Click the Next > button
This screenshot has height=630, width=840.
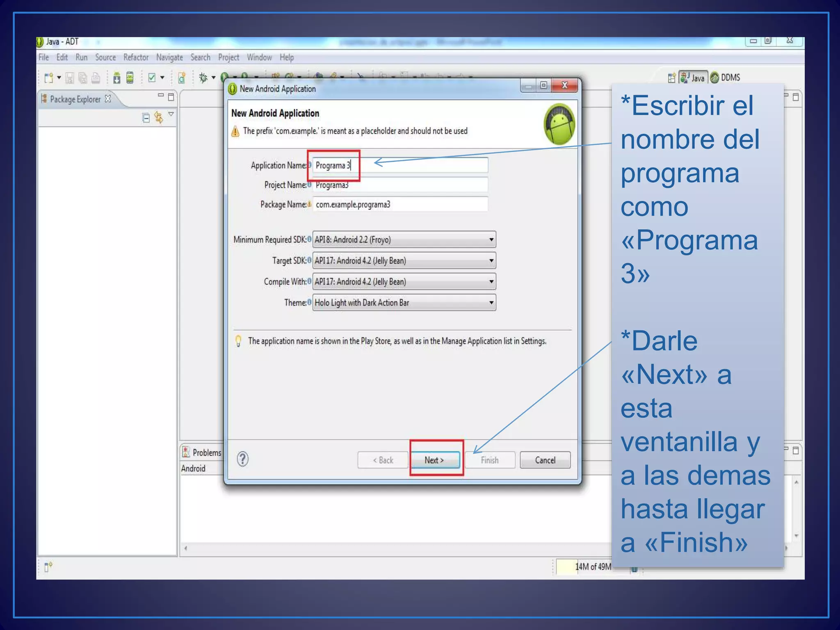coord(434,460)
